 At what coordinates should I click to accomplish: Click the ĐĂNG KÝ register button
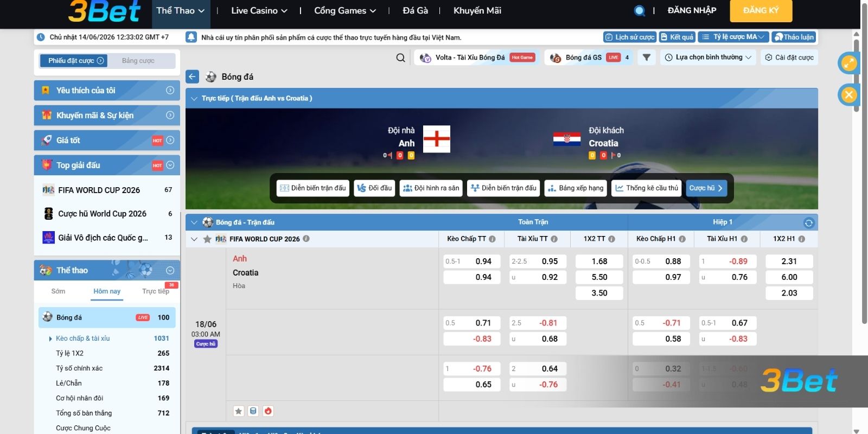(761, 10)
